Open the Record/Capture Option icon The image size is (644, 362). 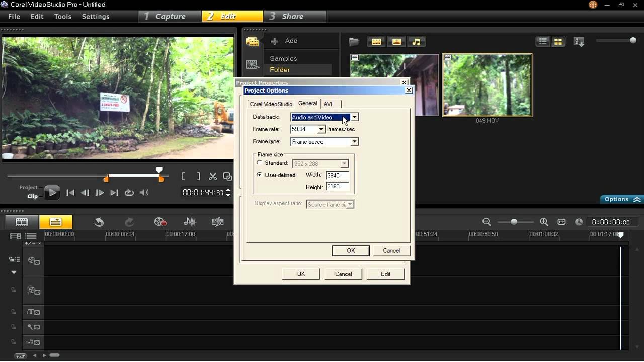(x=160, y=222)
